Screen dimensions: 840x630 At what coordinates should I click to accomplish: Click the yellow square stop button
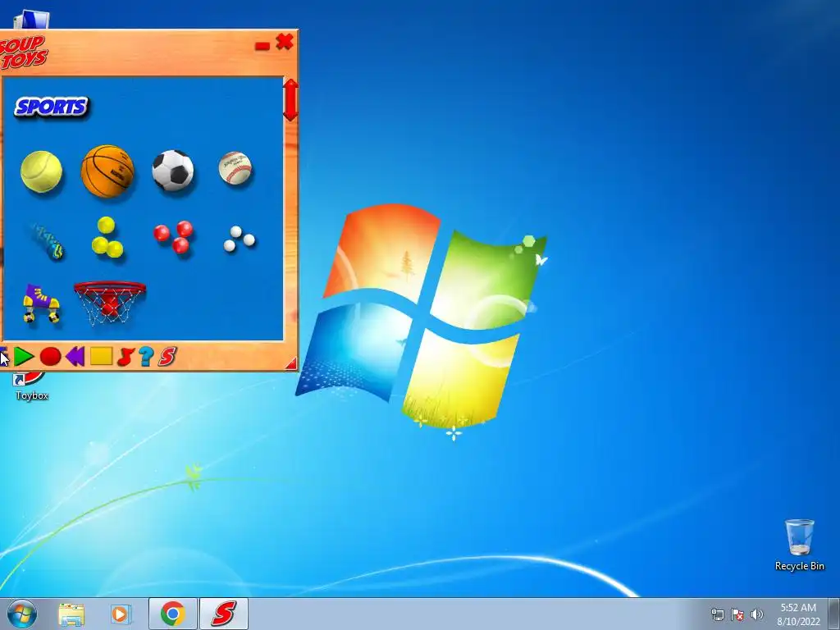(x=101, y=356)
